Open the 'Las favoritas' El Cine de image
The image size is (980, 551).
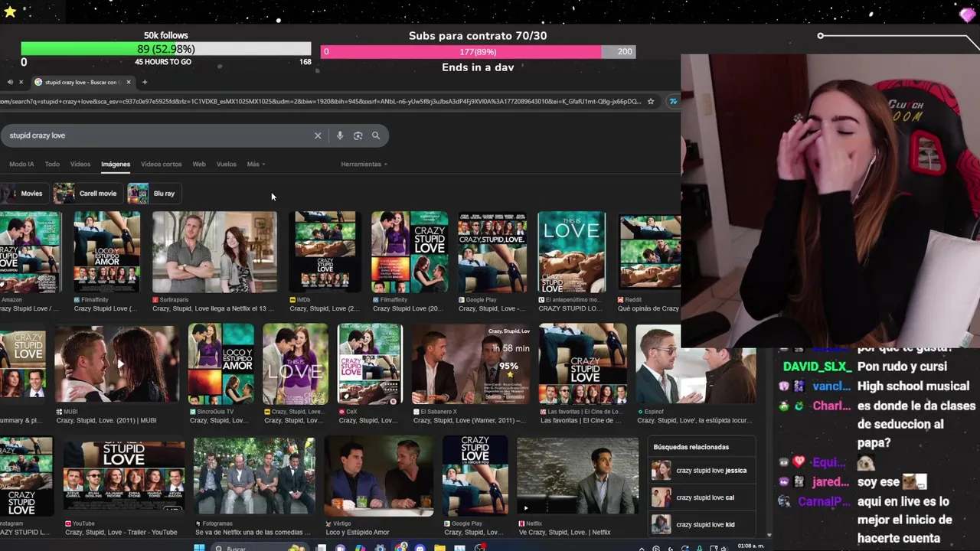(583, 364)
